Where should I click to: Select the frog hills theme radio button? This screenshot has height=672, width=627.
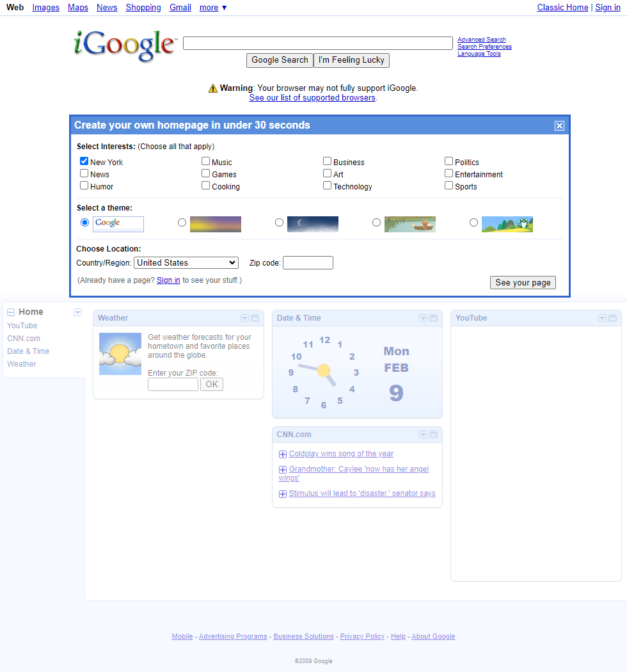tap(473, 223)
